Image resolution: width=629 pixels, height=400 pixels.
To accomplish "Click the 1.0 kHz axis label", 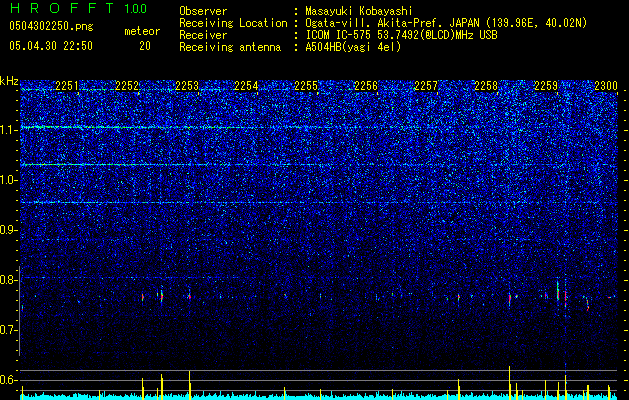I will coord(8,180).
